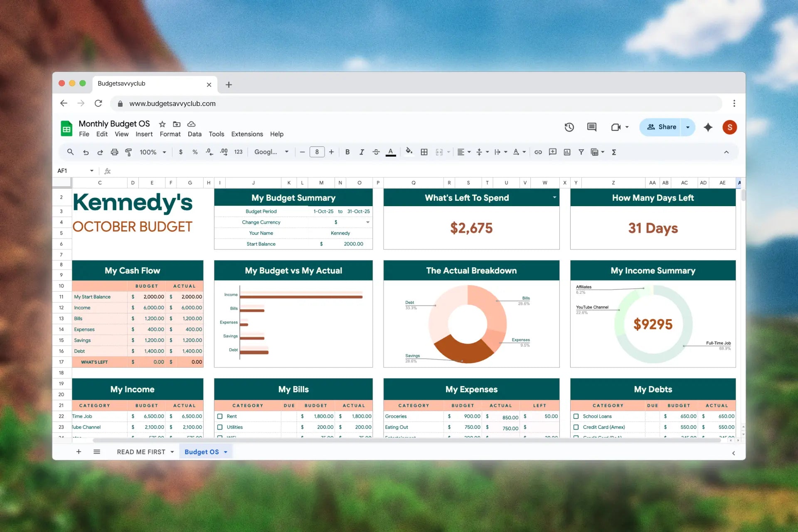
Task: Open the Change Currency dropdown
Action: [367, 222]
